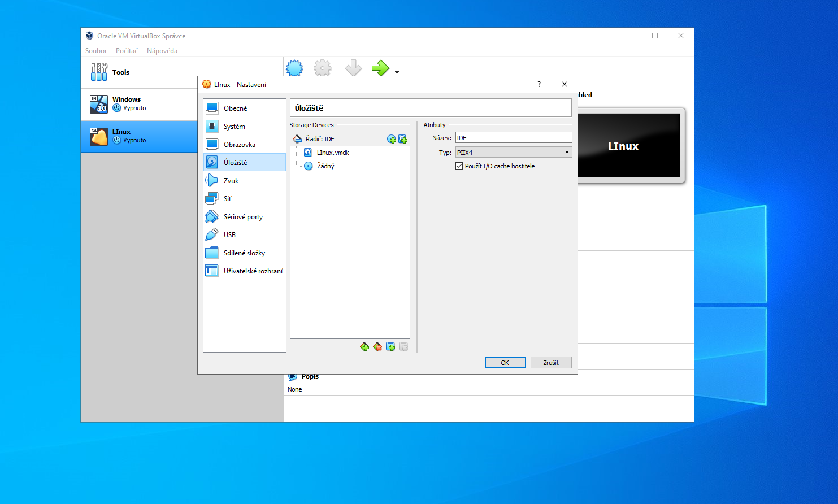Click the Název field containing IDE
The height and width of the screenshot is (504, 838).
pyautogui.click(x=514, y=138)
